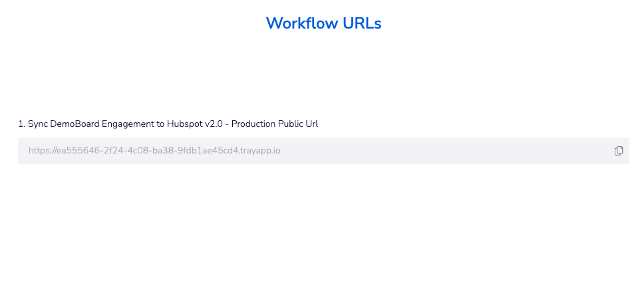Click the 'ea555646' portion of the URL
This screenshot has height=281, width=644.
(x=74, y=151)
